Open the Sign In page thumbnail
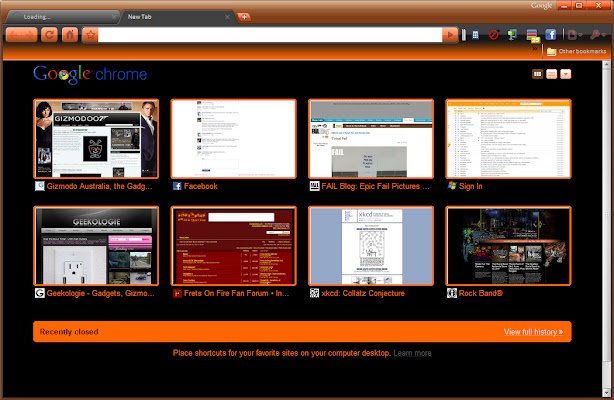This screenshot has width=614, height=400. point(508,139)
